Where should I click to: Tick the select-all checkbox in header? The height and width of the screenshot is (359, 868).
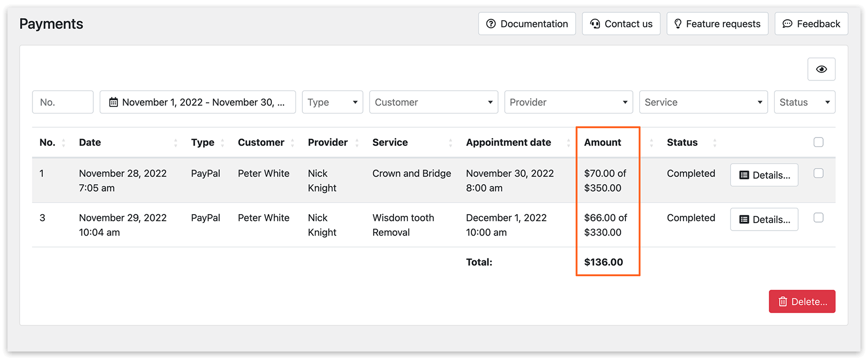[x=818, y=142]
